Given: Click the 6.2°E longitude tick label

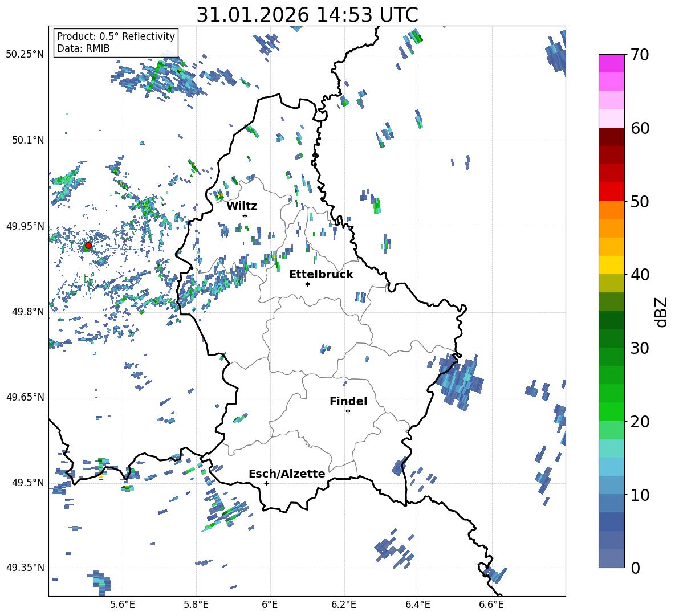Looking at the screenshot, I should click(x=344, y=604).
